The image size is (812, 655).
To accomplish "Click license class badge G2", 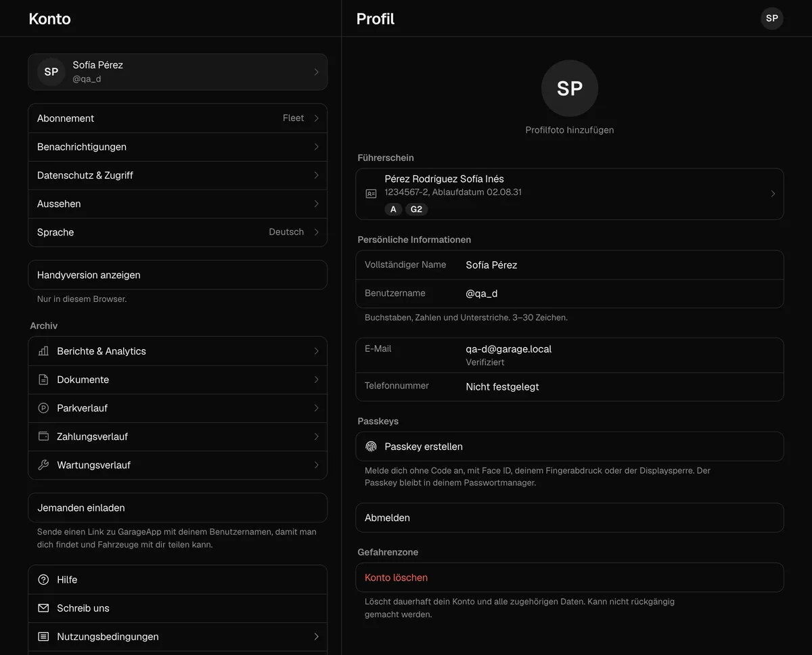I will point(416,209).
